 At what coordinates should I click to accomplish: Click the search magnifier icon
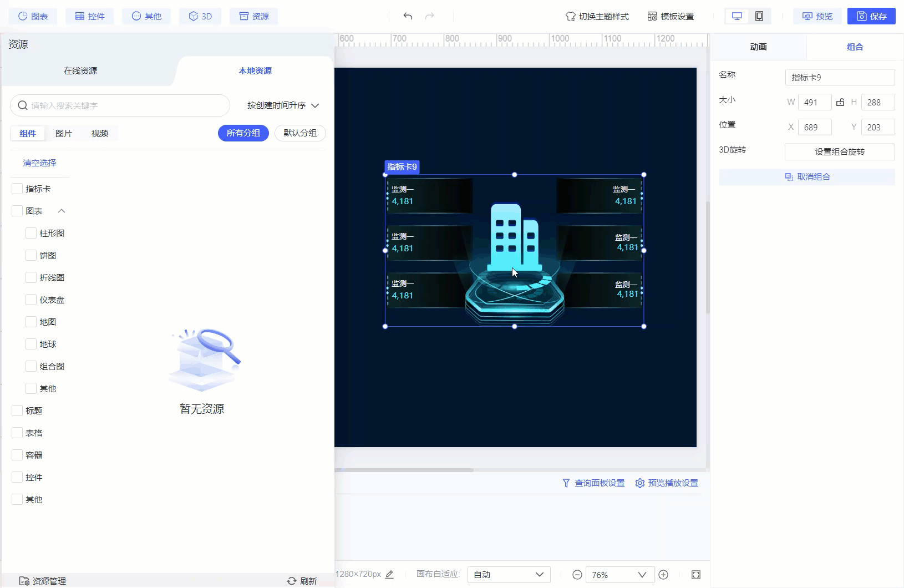tap(23, 105)
